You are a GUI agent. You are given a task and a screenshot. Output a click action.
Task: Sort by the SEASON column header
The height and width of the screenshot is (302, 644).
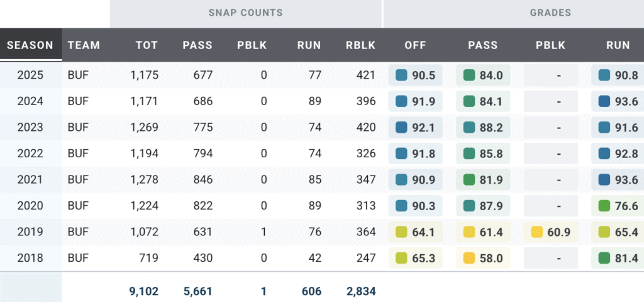click(x=30, y=45)
